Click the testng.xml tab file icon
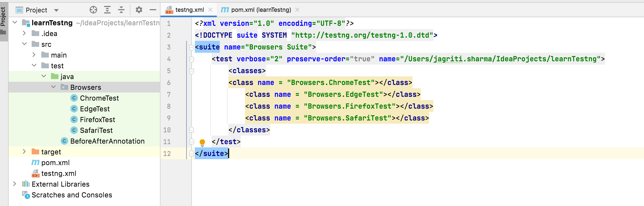Image resolution: width=644 pixels, height=206 pixels. coord(169,10)
